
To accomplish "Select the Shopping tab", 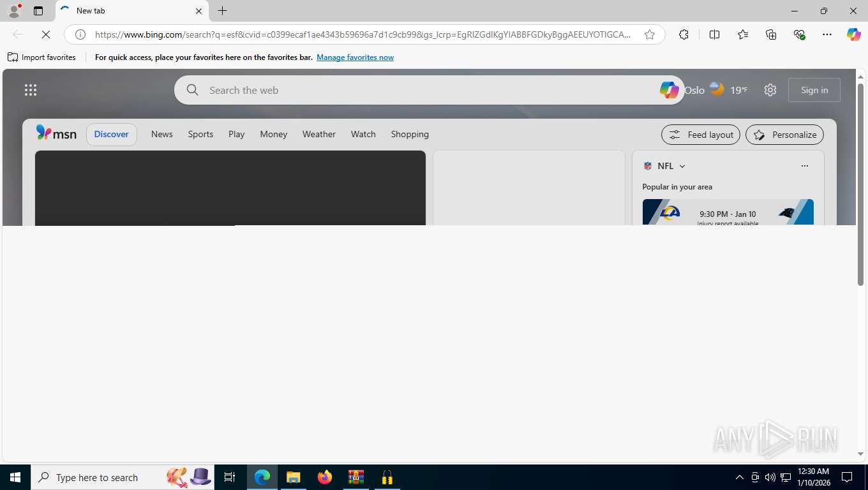I will click(x=410, y=134).
